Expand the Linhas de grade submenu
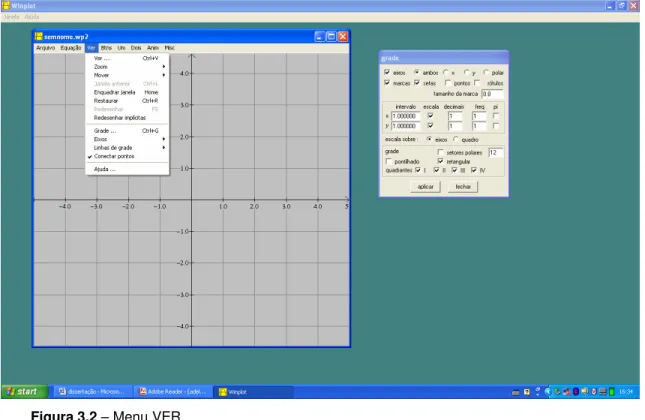Image resolution: width=645 pixels, height=420 pixels. (127, 148)
